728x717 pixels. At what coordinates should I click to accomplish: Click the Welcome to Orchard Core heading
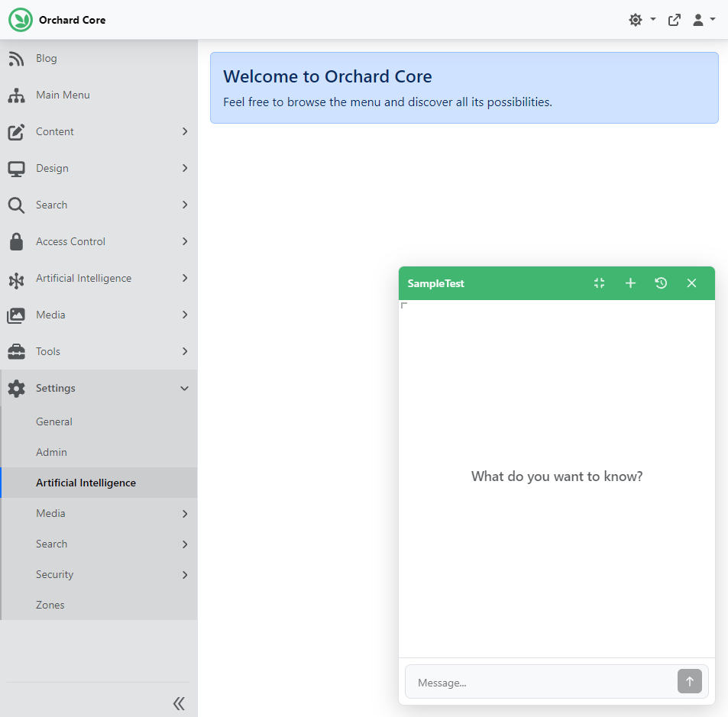click(x=327, y=76)
